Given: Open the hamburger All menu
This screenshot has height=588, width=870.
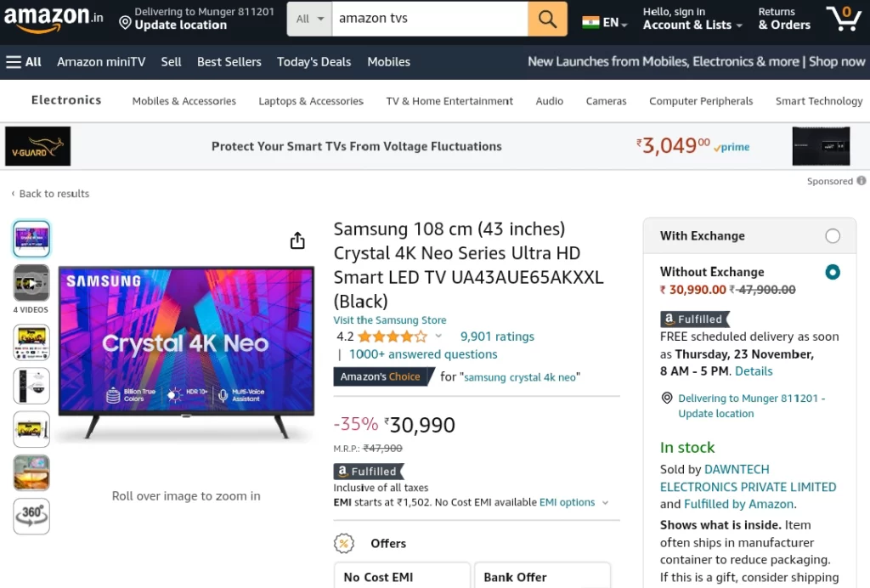Looking at the screenshot, I should coord(24,62).
